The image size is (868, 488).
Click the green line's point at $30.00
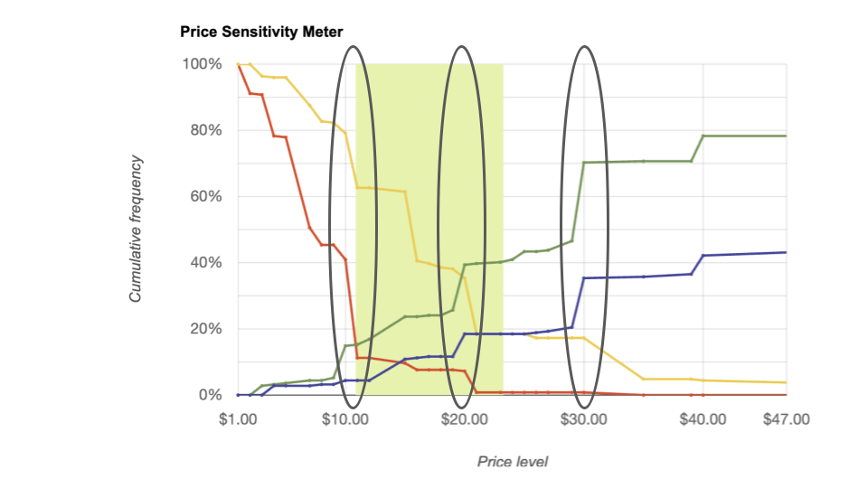(583, 163)
